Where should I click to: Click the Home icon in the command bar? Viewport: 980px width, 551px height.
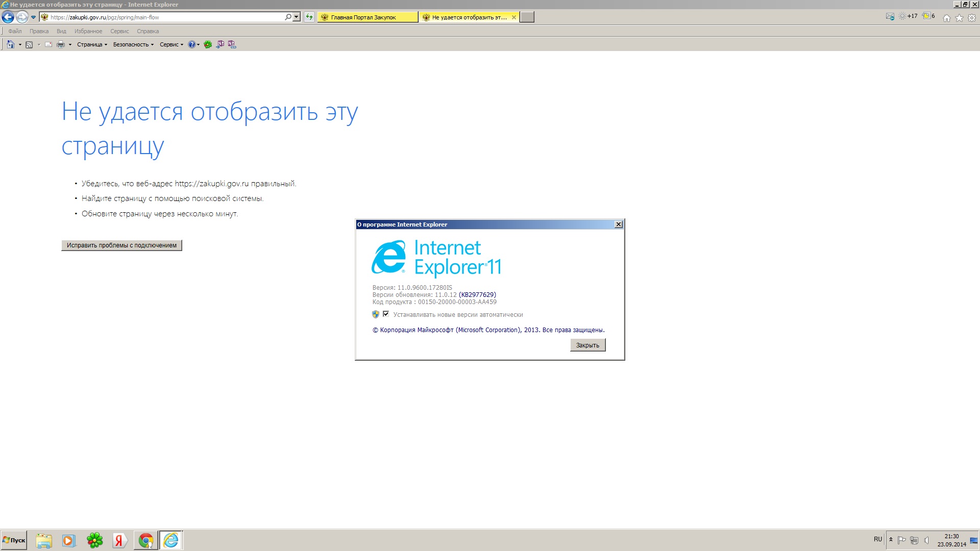pos(10,44)
